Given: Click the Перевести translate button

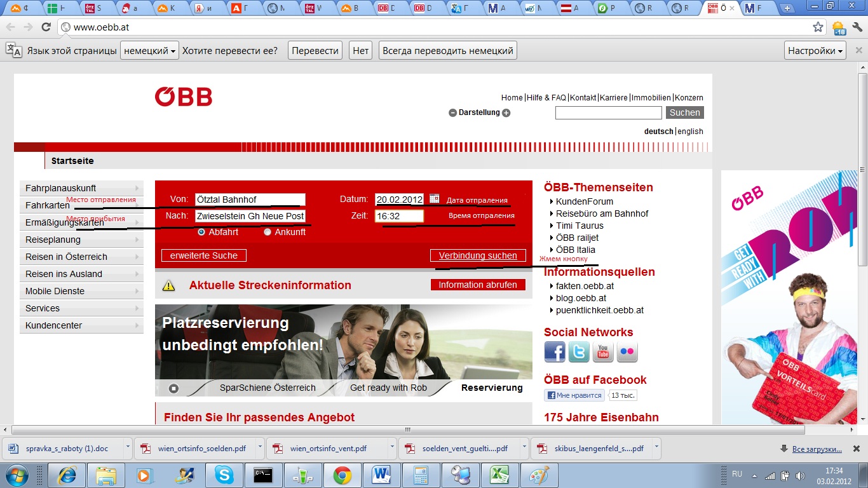Looking at the screenshot, I should coord(315,51).
